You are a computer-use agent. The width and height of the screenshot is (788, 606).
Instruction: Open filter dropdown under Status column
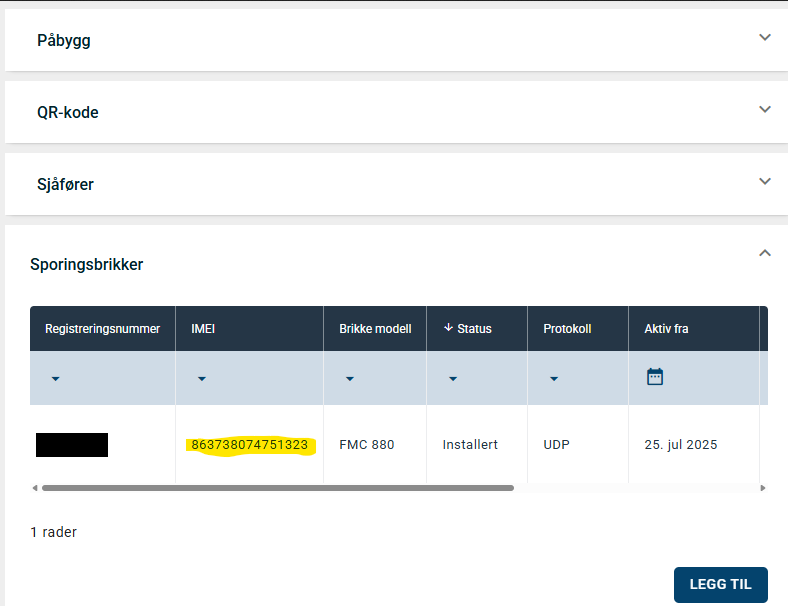coord(453,379)
